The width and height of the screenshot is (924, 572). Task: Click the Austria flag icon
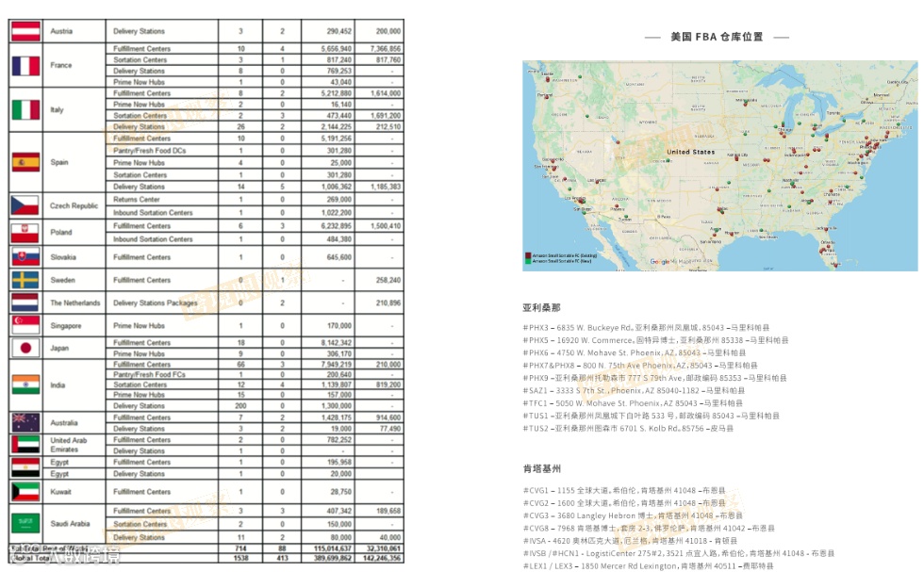click(26, 31)
